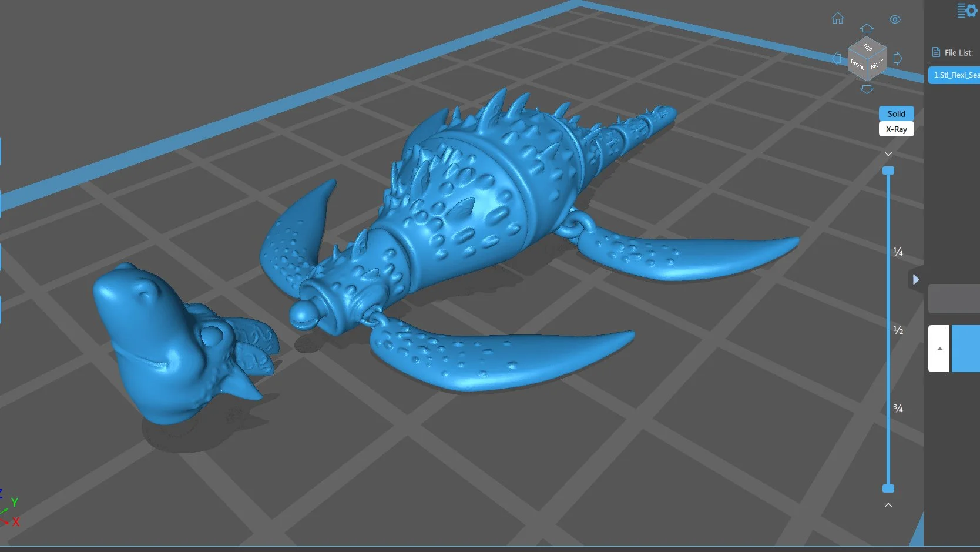980x552 pixels.
Task: Open the white dropdown arrow button on the side panel
Action: pos(939,349)
